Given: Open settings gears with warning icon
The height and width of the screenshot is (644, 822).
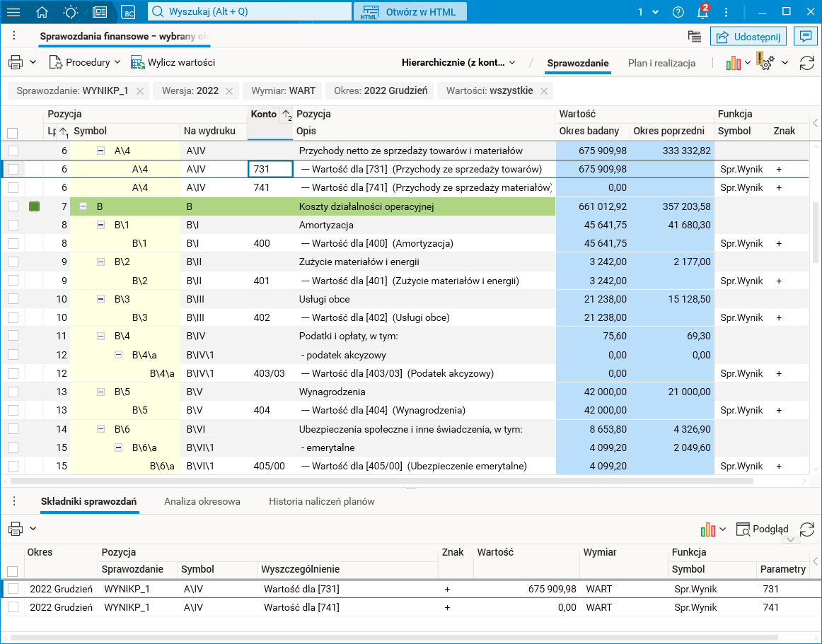Looking at the screenshot, I should (765, 62).
